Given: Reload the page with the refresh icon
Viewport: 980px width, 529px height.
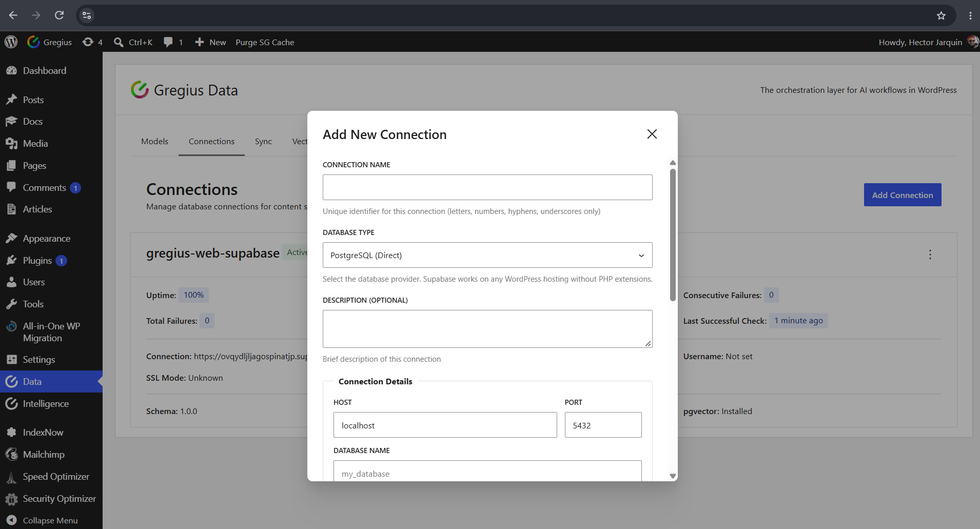Looking at the screenshot, I should pyautogui.click(x=60, y=15).
